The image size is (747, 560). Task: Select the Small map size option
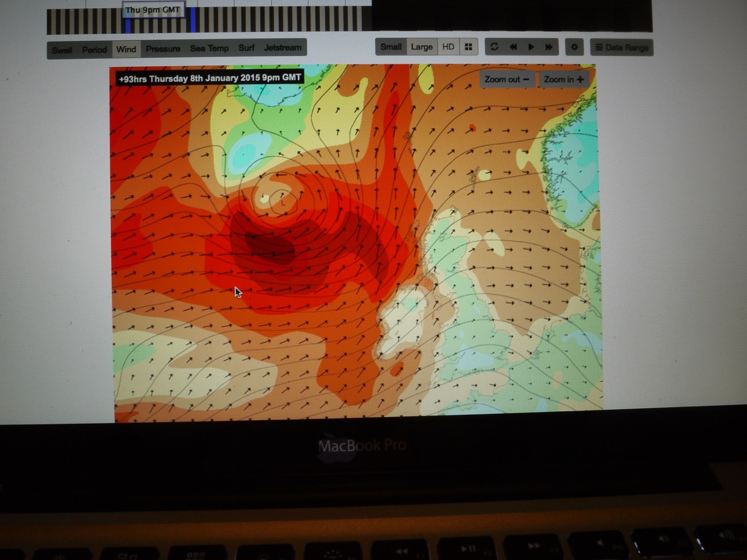pos(391,47)
